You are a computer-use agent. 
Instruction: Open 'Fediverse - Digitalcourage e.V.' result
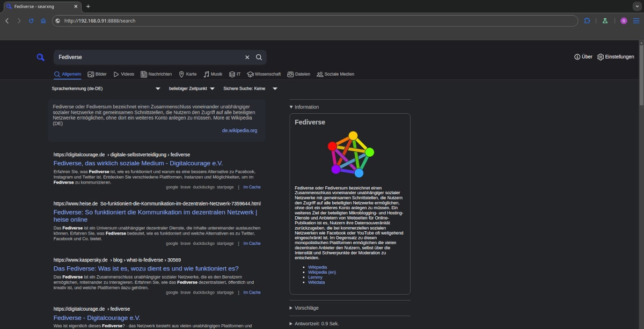click(x=97, y=318)
